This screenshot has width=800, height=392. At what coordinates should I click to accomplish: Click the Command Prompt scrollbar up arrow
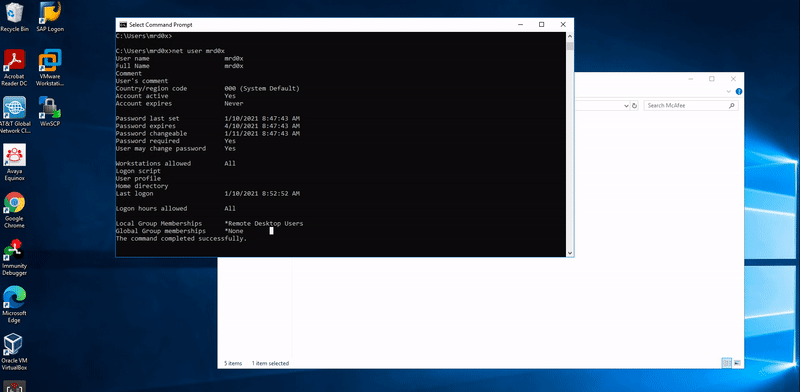tap(569, 36)
